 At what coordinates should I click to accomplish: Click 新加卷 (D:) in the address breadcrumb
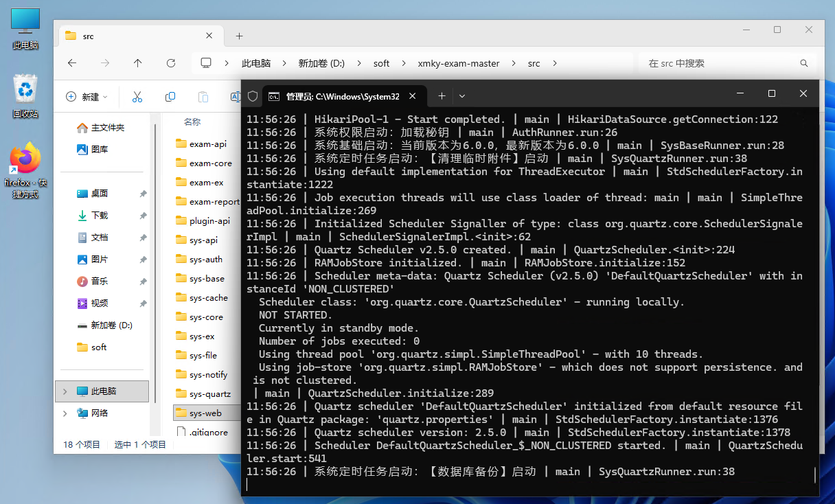tap(321, 63)
